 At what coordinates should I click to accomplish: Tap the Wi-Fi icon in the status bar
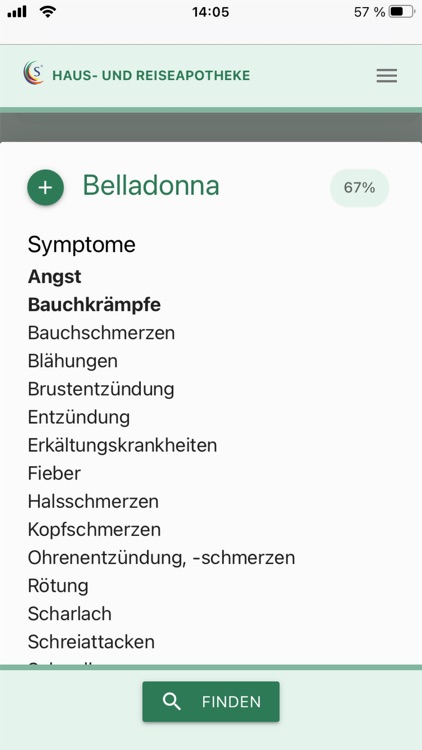click(x=47, y=12)
